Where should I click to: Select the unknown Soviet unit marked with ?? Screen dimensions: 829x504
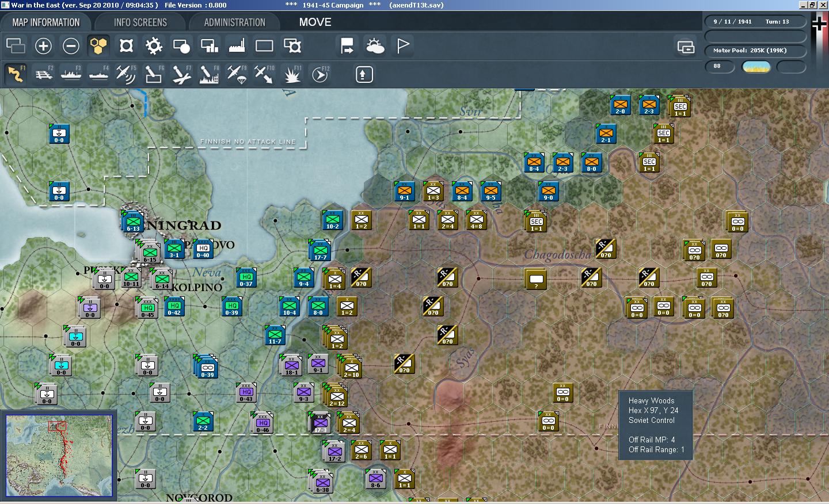coord(535,279)
